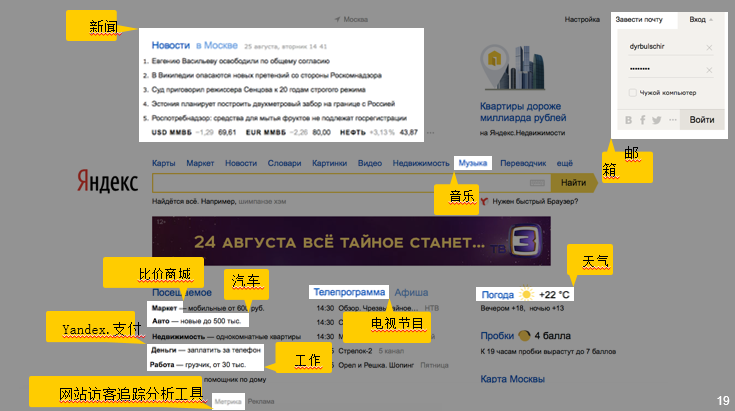Image resolution: width=735 pixels, height=411 pixels.
Task: Click the VKontakte login icon
Action: click(x=629, y=120)
